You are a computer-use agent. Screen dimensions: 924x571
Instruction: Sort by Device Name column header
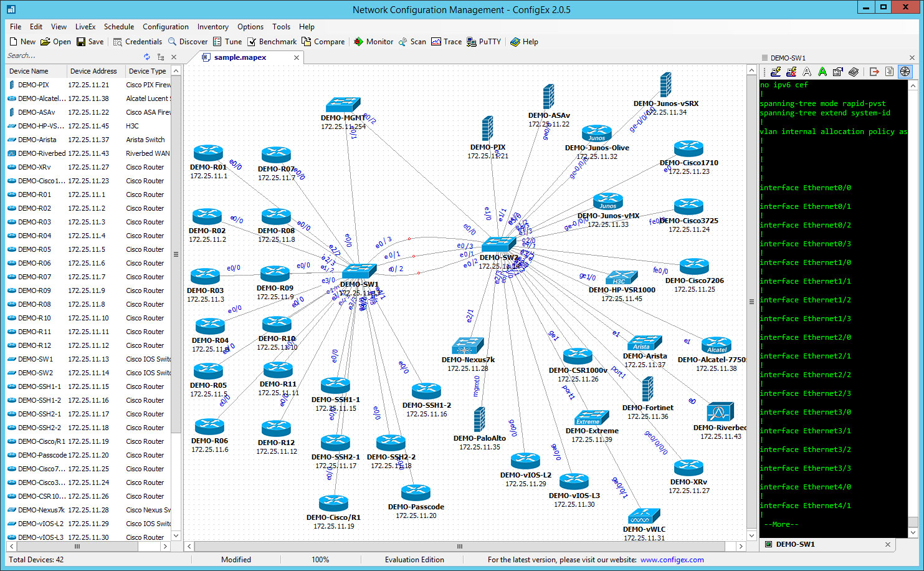click(36, 71)
